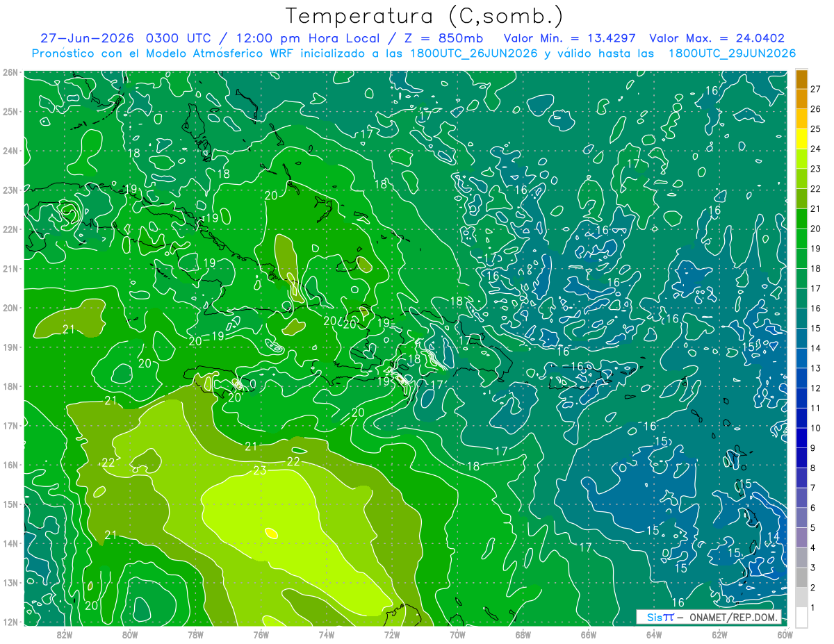Click the 82W longitude axis label

[65, 634]
